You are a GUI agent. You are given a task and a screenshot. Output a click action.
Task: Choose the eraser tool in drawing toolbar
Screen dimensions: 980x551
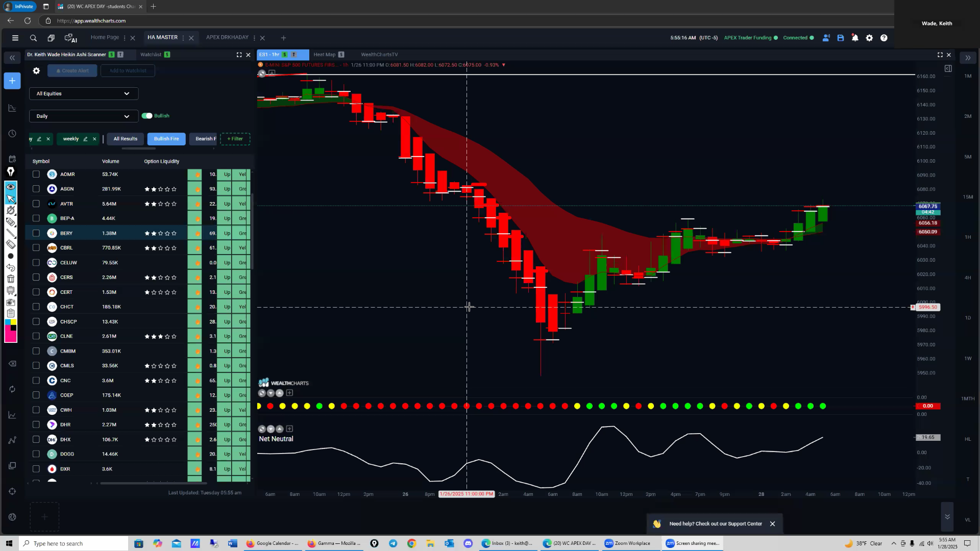click(11, 244)
